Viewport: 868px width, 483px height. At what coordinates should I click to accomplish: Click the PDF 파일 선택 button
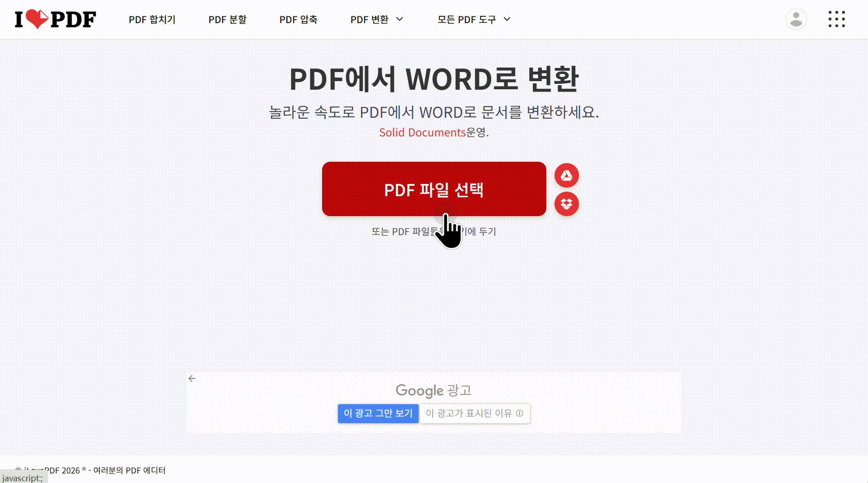(434, 189)
